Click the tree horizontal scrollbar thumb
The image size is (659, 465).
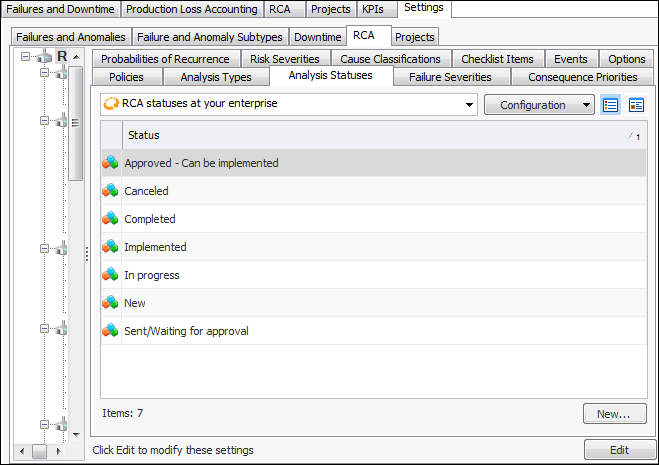tap(40, 451)
